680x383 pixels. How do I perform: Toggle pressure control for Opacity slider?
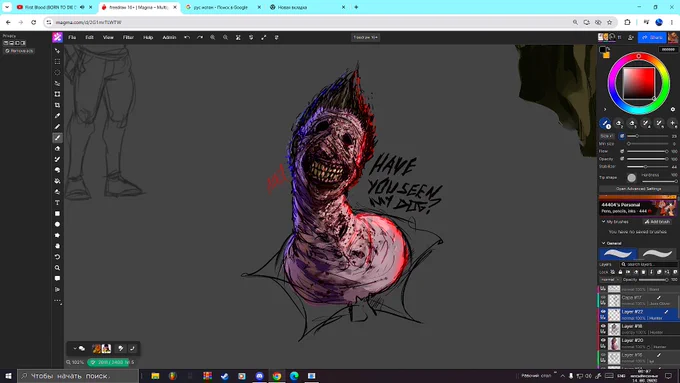click(622, 159)
